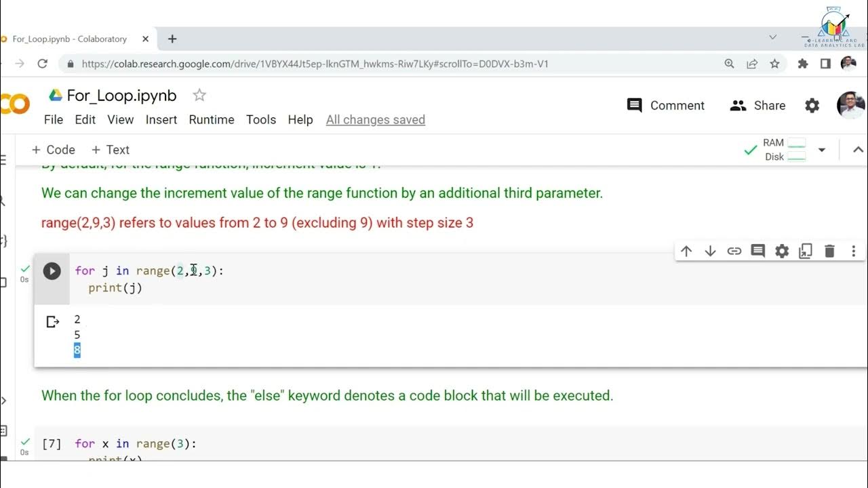
Task: Move cell up with arrow icon
Action: pyautogui.click(x=686, y=251)
